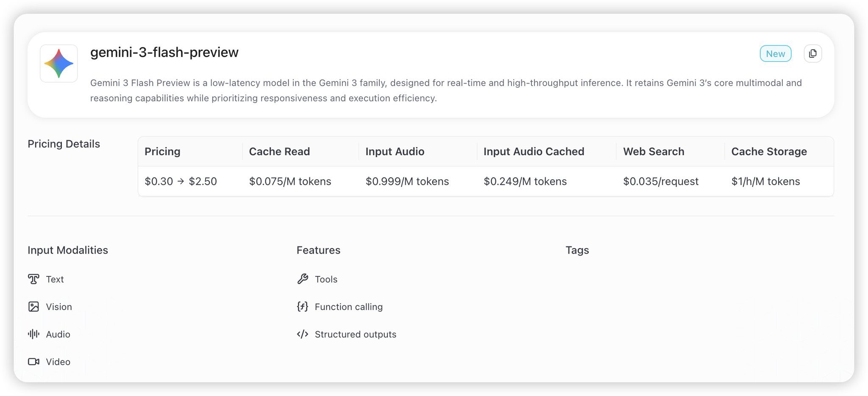The image size is (868, 396).
Task: Click the $0.30 → $2.50 pricing value
Action: (x=181, y=181)
